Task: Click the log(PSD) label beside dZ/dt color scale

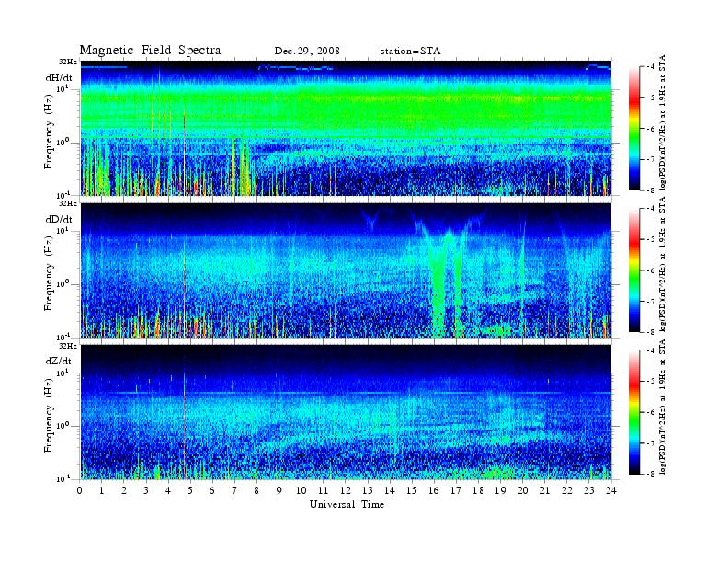Action: (663, 406)
